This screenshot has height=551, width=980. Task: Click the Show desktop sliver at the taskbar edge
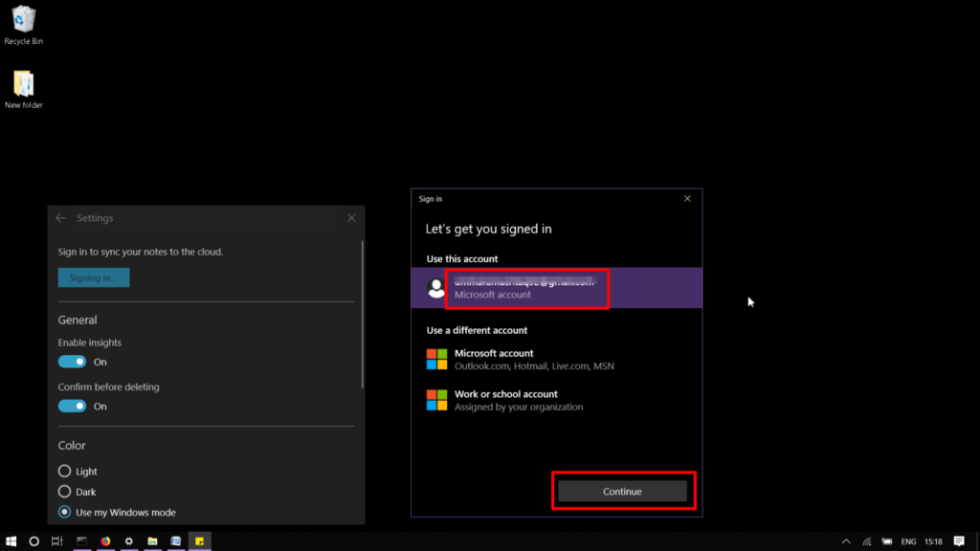click(977, 541)
